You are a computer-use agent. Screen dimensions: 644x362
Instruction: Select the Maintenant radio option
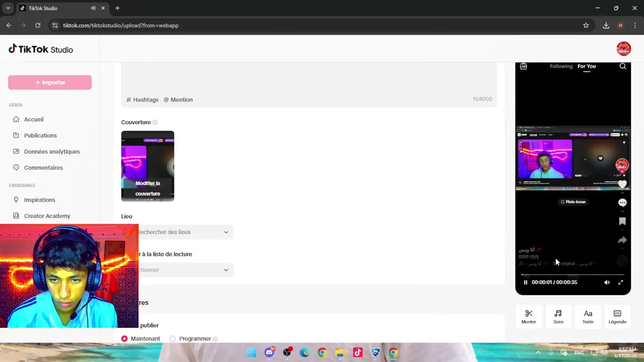[124, 339]
